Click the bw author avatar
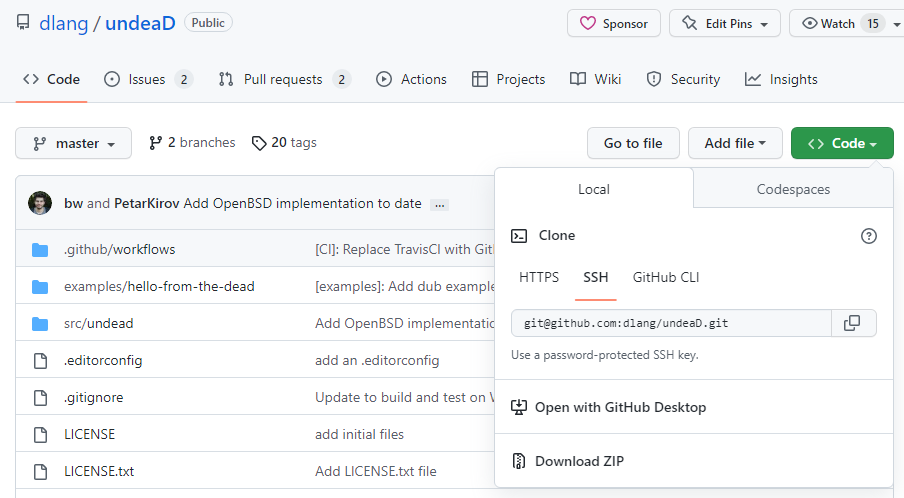904x498 pixels. [x=40, y=203]
